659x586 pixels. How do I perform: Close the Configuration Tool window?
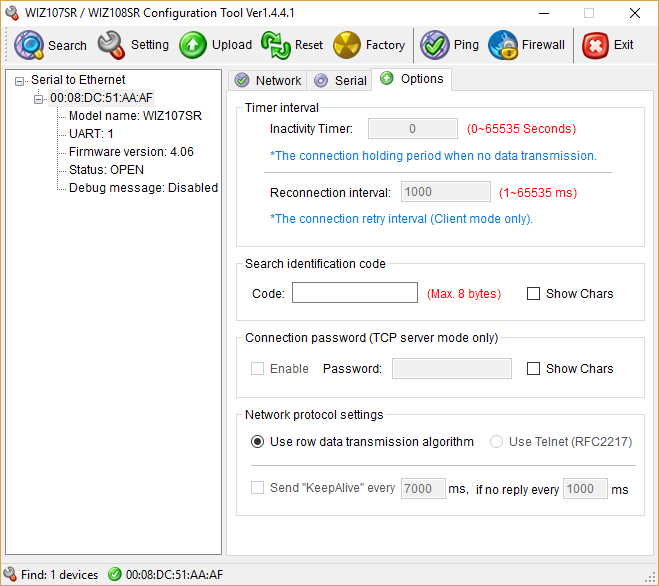coord(635,13)
